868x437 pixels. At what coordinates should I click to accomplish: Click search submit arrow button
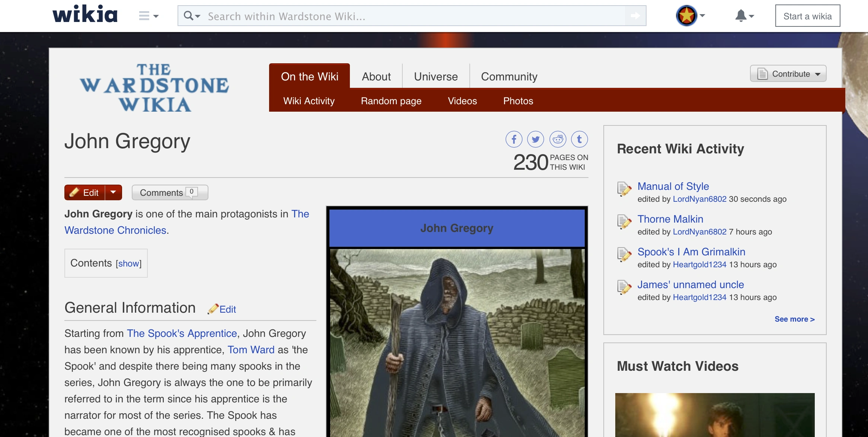[635, 16]
